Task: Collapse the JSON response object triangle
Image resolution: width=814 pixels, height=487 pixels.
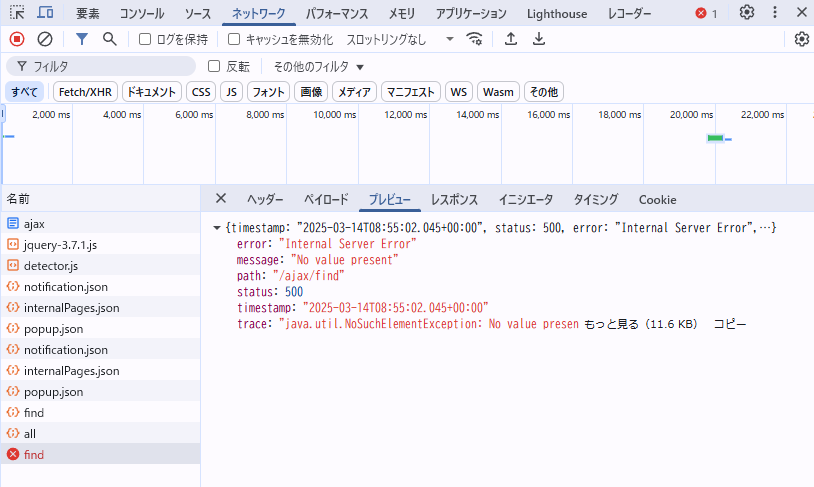Action: pyautogui.click(x=217, y=228)
